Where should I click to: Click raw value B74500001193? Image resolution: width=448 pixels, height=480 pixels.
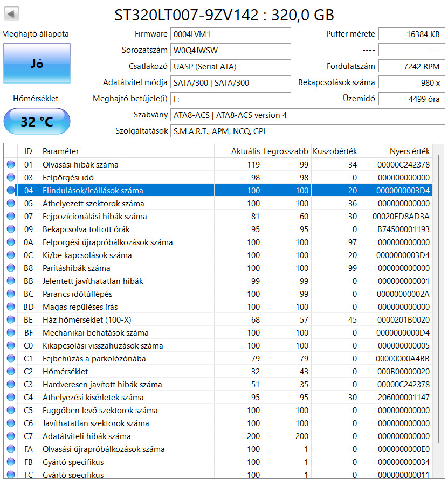[403, 229]
